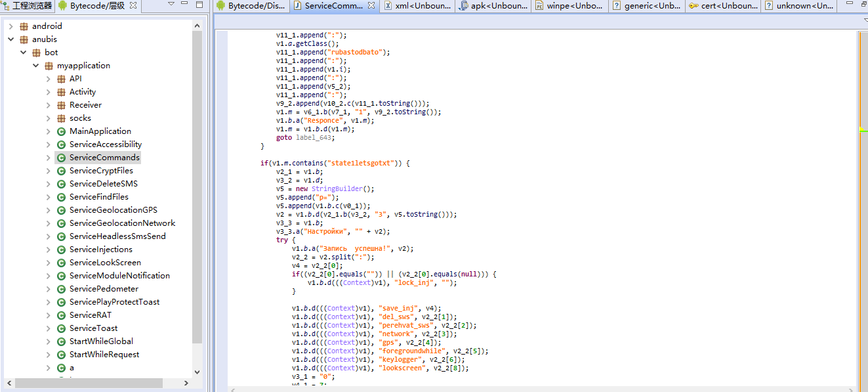Click the android package icon
Image resolution: width=868 pixels, height=392 pixels.
[x=24, y=26]
